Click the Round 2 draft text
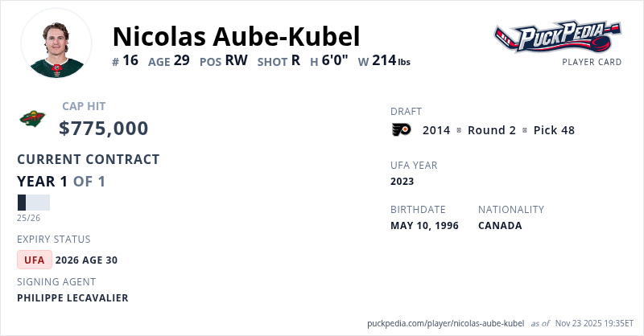This screenshot has height=336, width=644. pyautogui.click(x=491, y=130)
